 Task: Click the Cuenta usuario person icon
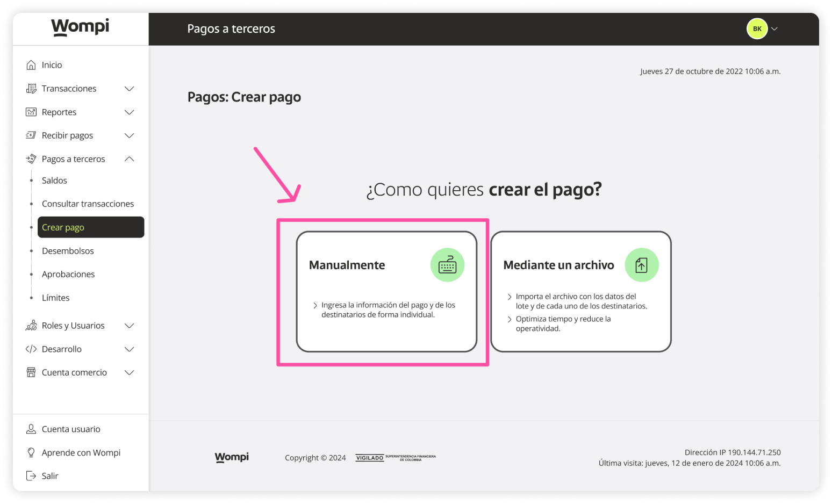tap(31, 429)
